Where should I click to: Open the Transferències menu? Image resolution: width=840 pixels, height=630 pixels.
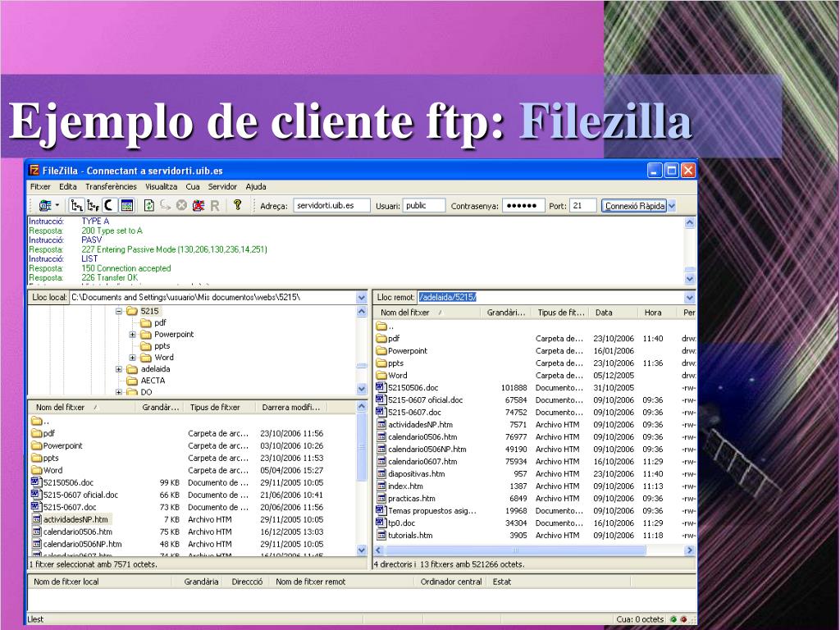tap(111, 186)
